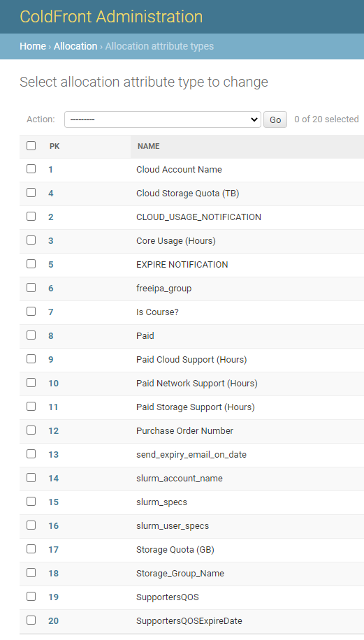Open PK link 16
This screenshot has height=640, width=364.
[x=54, y=525]
